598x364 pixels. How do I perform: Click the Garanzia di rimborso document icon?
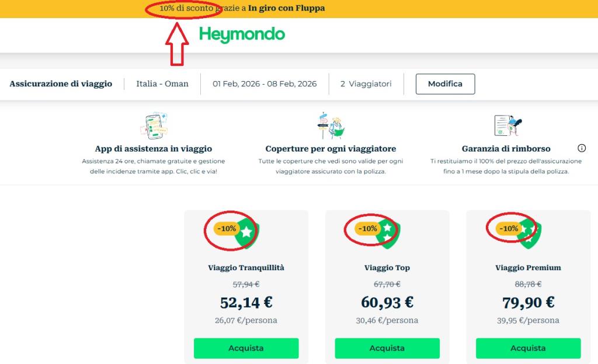pos(505,124)
